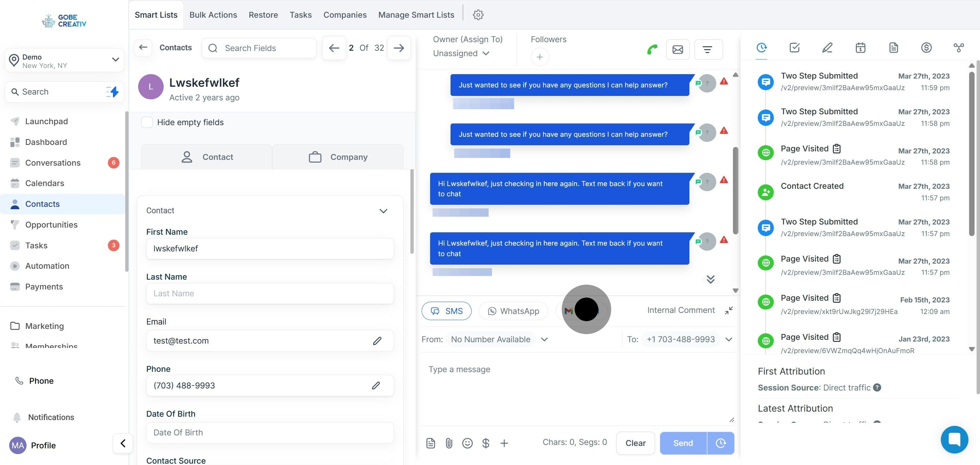Open the Company tab
This screenshot has height=465, width=980.
pyautogui.click(x=338, y=157)
